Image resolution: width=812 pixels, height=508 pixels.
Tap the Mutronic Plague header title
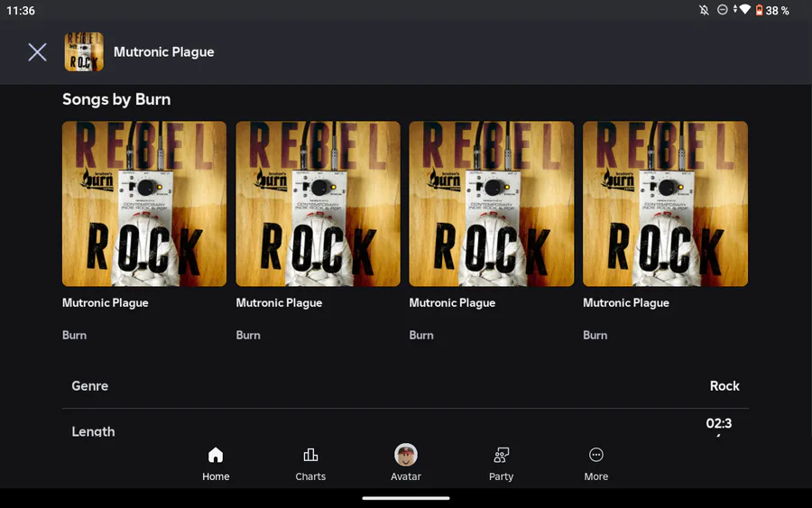(x=164, y=52)
